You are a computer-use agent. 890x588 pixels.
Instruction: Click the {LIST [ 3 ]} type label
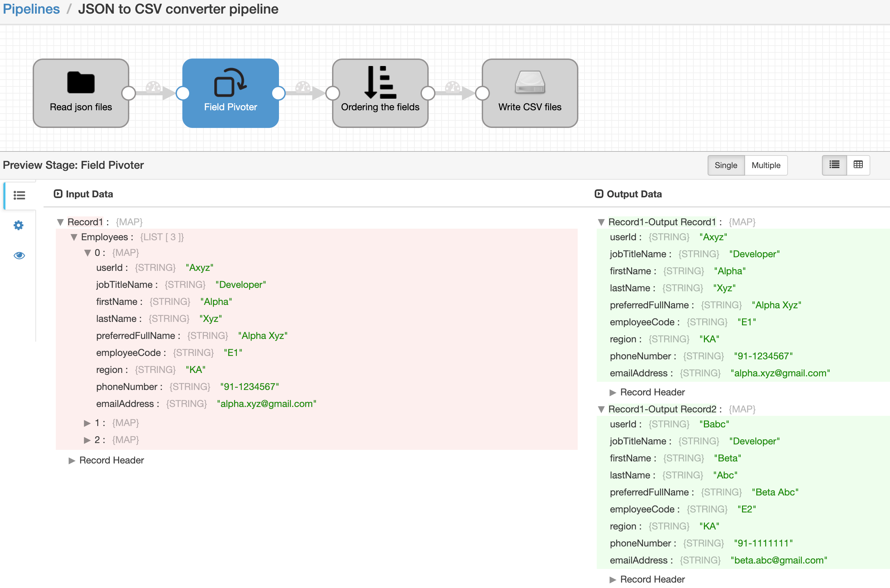[162, 237]
